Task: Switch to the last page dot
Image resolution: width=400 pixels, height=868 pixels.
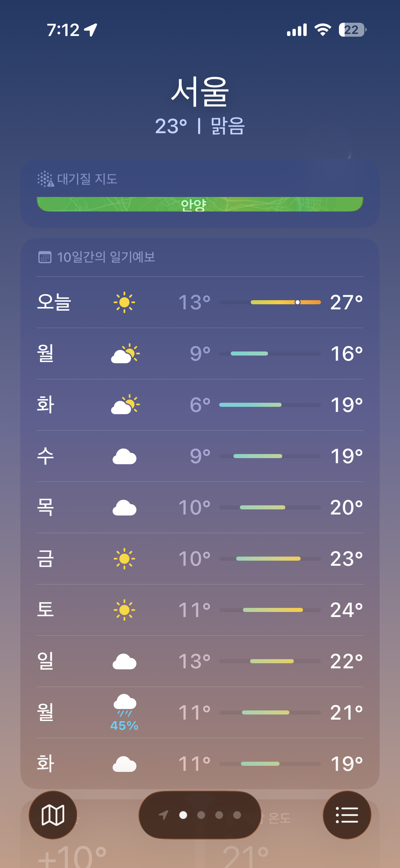Action: (x=237, y=815)
